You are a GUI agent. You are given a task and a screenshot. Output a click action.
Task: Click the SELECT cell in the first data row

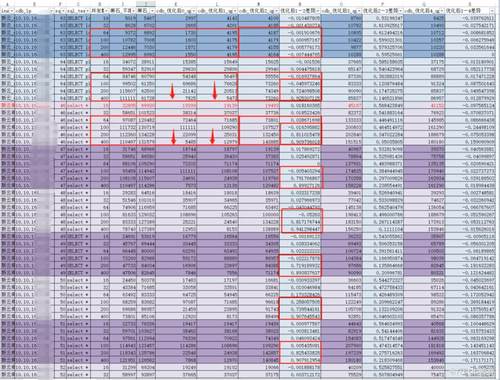pos(79,18)
